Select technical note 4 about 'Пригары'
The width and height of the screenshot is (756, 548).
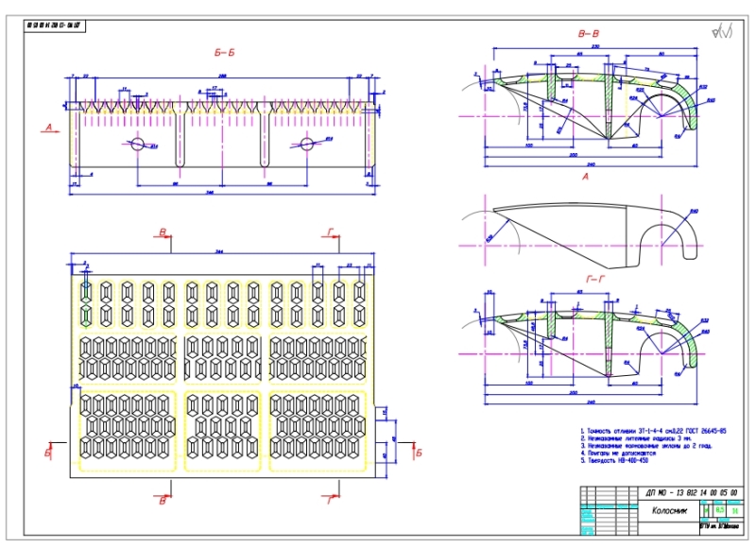tap(618, 454)
